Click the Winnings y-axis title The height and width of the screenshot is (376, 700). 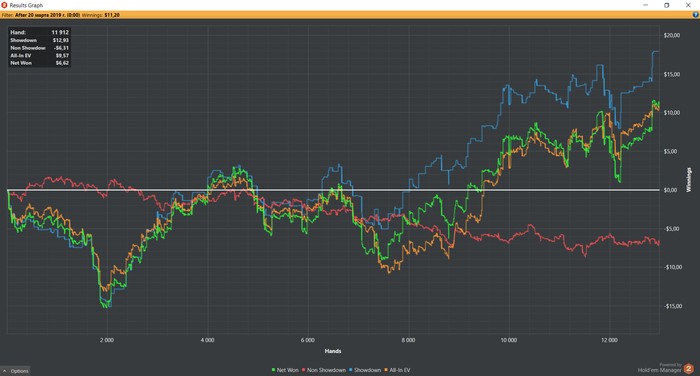coord(688,180)
